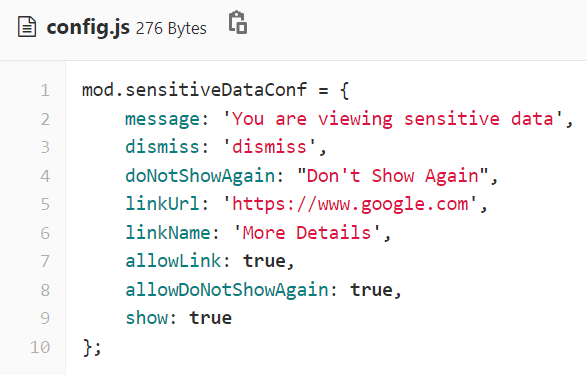Open the config.js file name
The image size is (587, 375).
88,28
